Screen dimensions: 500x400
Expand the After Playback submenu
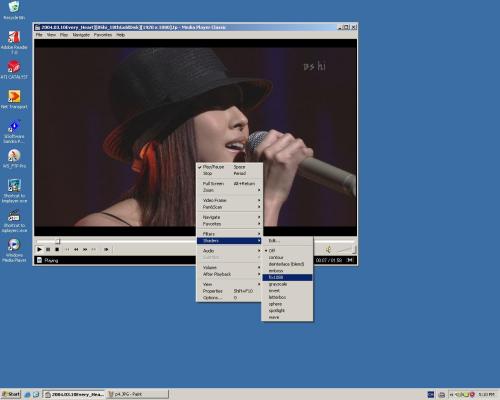point(229,274)
